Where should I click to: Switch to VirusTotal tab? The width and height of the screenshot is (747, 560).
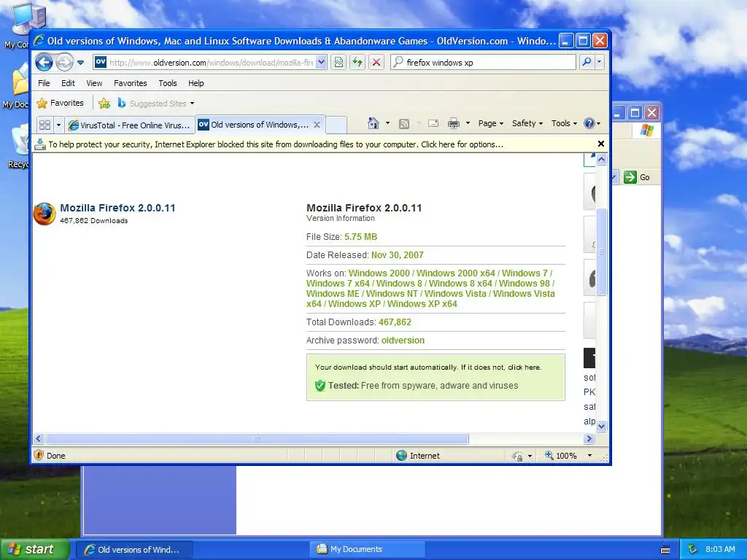[x=130, y=125]
